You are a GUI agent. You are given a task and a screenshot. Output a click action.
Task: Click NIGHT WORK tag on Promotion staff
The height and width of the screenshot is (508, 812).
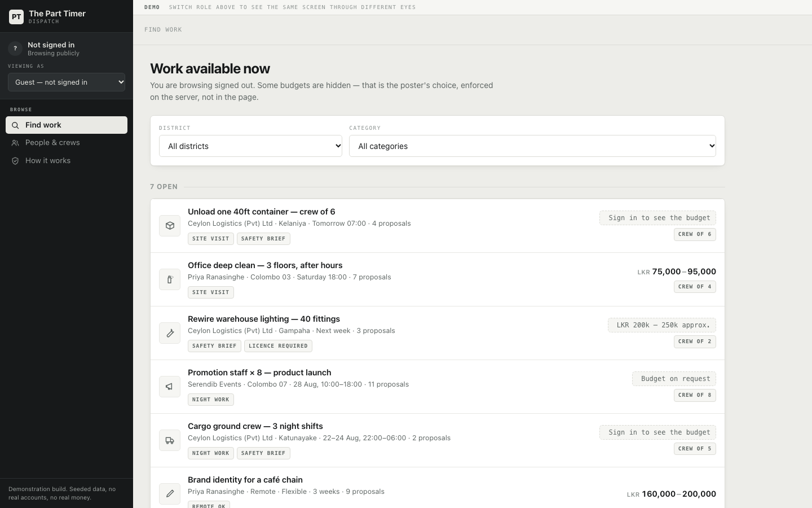point(211,400)
